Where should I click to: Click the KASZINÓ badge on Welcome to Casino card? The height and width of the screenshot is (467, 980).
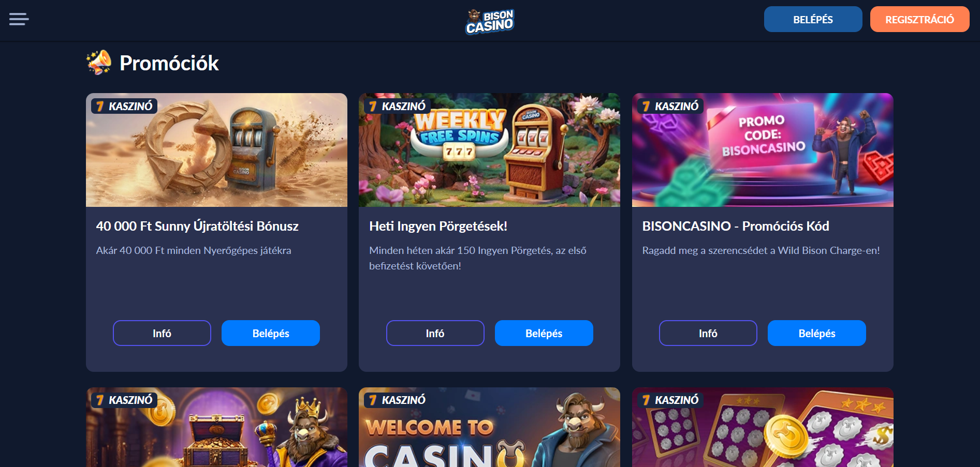pyautogui.click(x=397, y=400)
